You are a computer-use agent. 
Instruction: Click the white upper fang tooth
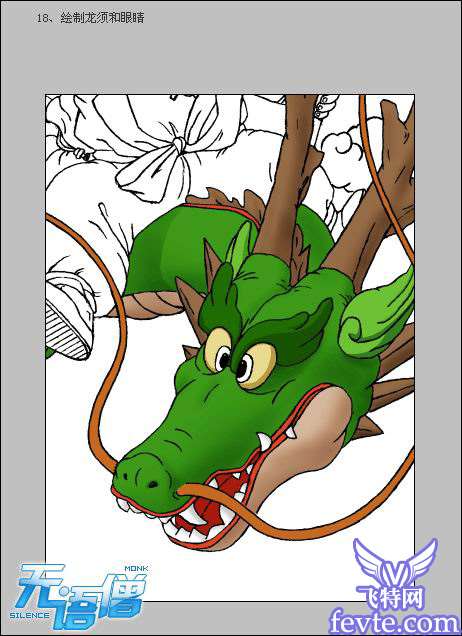264,442
